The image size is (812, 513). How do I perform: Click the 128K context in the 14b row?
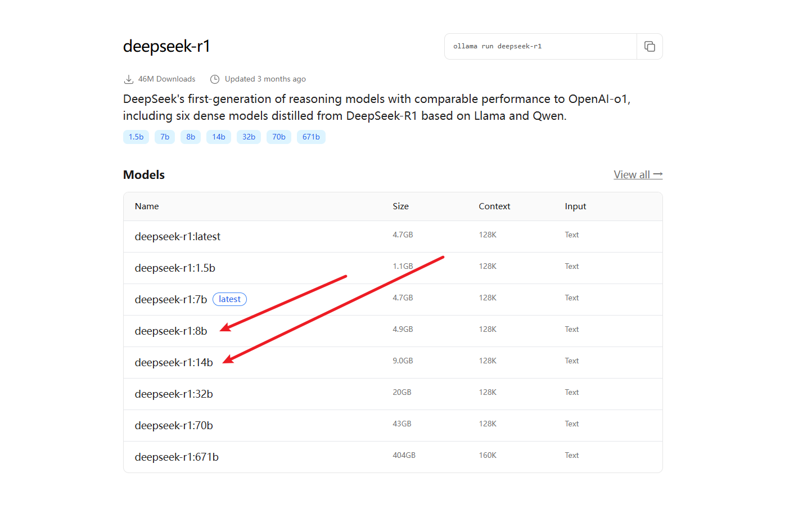coord(488,361)
